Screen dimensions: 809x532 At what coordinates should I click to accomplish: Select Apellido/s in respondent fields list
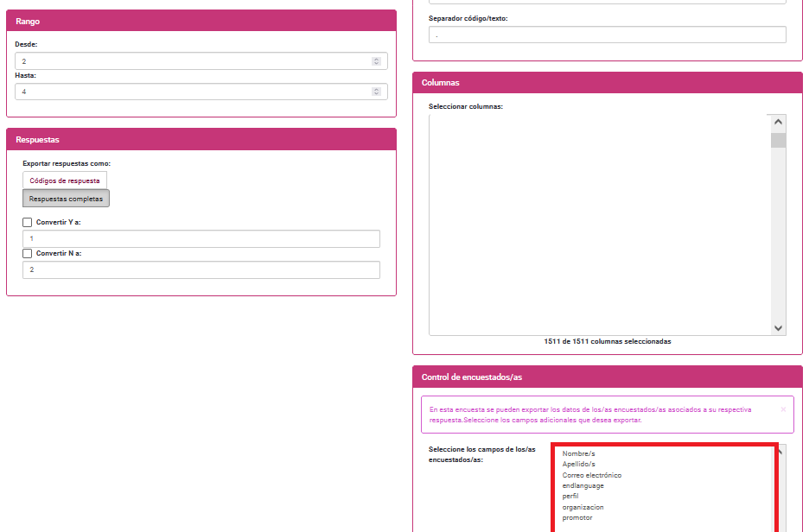click(x=578, y=465)
